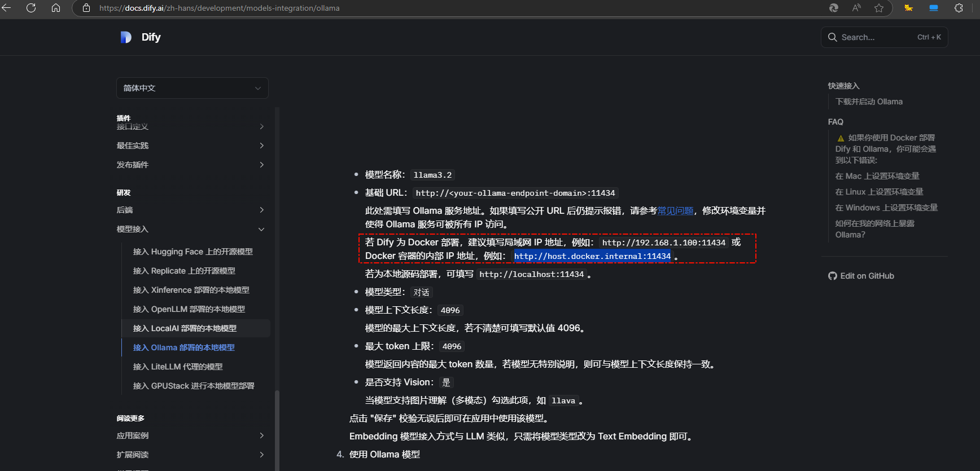The width and height of the screenshot is (980, 471).
Task: Jump to 如何在我的网络上暴露 Ollama question
Action: coord(875,229)
